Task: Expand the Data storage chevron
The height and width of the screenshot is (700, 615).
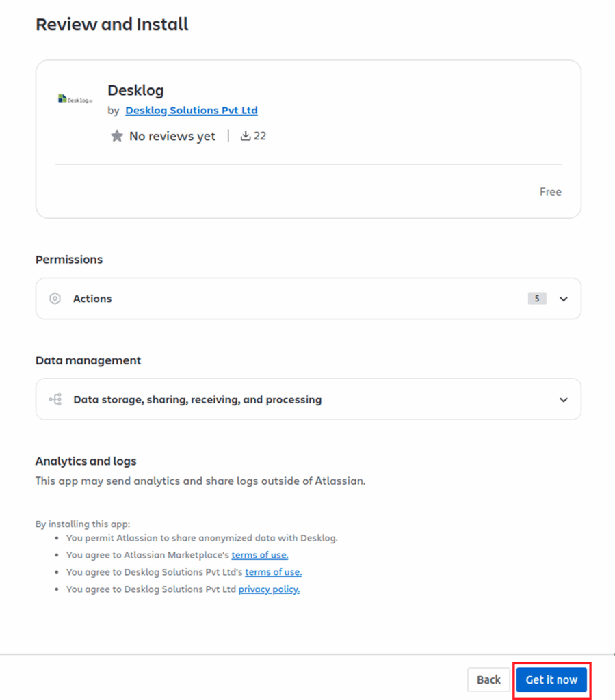Action: [564, 399]
